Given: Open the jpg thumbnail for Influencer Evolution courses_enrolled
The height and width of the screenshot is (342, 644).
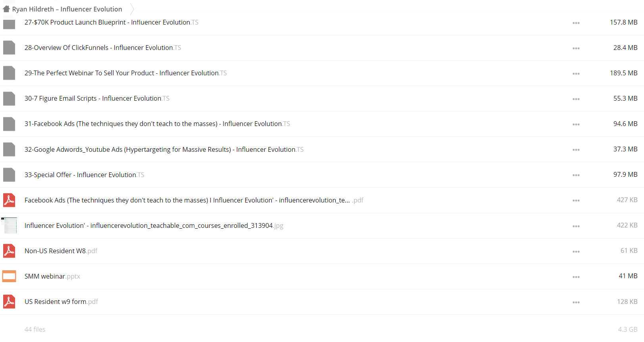Looking at the screenshot, I should (x=9, y=225).
